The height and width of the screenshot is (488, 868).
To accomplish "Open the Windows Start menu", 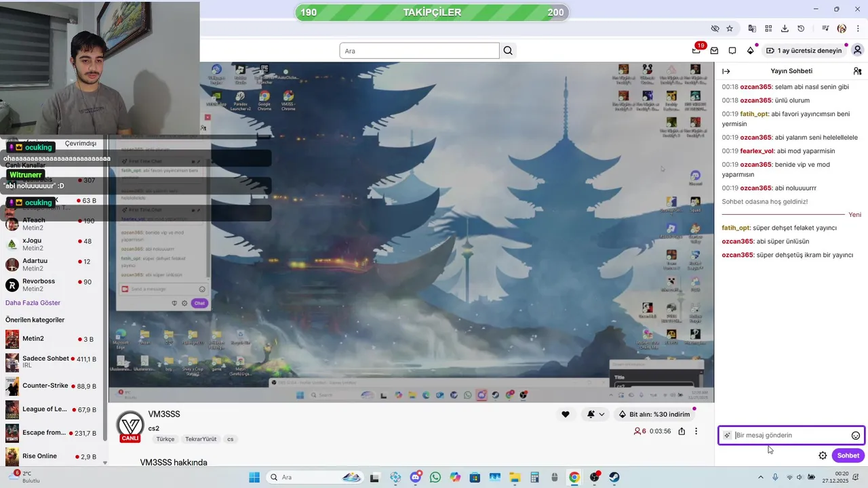I will pos(254,477).
